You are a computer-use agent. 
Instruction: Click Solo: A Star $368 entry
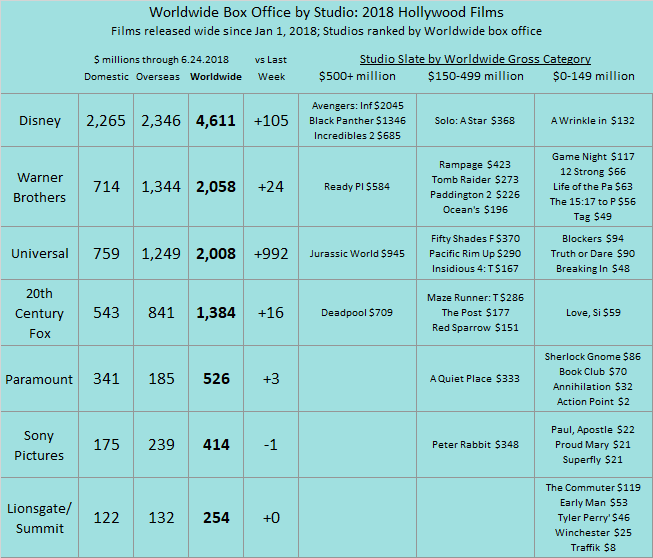[475, 120]
